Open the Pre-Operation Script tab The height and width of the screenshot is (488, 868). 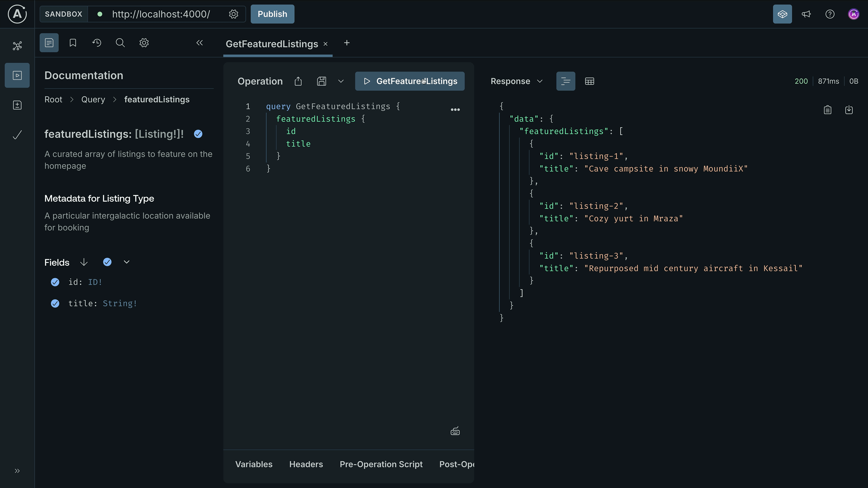click(x=381, y=464)
